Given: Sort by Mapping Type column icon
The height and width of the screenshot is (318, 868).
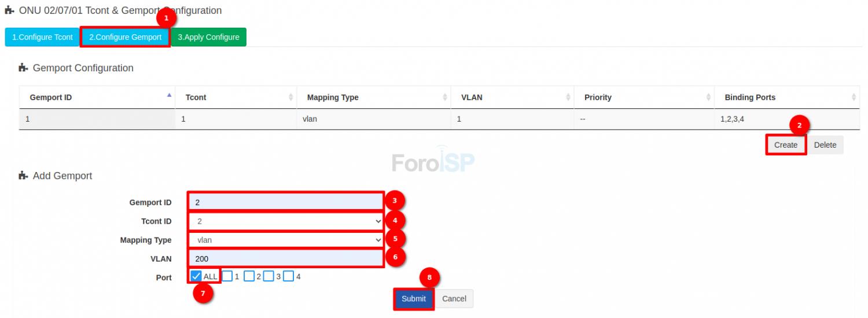Looking at the screenshot, I should [444, 97].
